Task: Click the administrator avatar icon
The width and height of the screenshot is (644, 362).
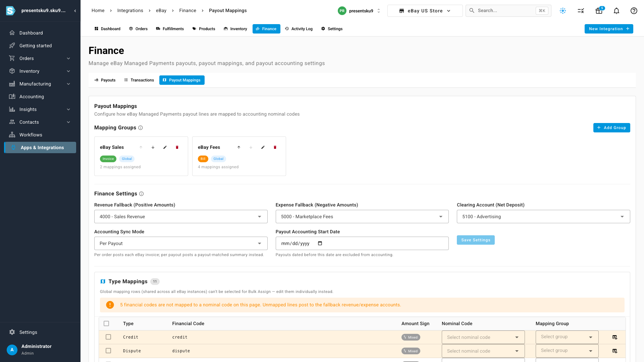Action: [12, 350]
